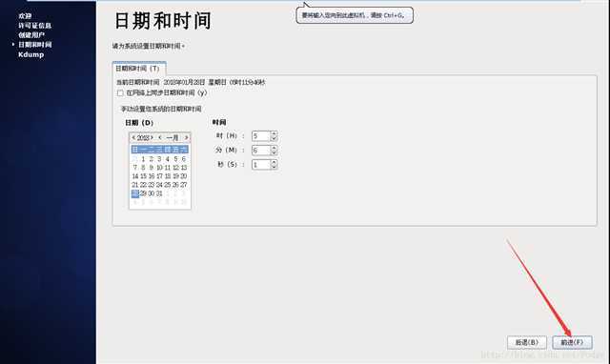Click the year value in calendar header
Screen dimensions: 610x364
tap(143, 137)
